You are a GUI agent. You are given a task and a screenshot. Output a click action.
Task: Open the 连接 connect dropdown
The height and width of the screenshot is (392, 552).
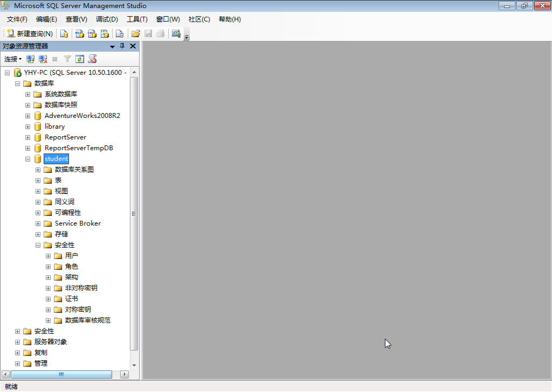pyautogui.click(x=13, y=59)
